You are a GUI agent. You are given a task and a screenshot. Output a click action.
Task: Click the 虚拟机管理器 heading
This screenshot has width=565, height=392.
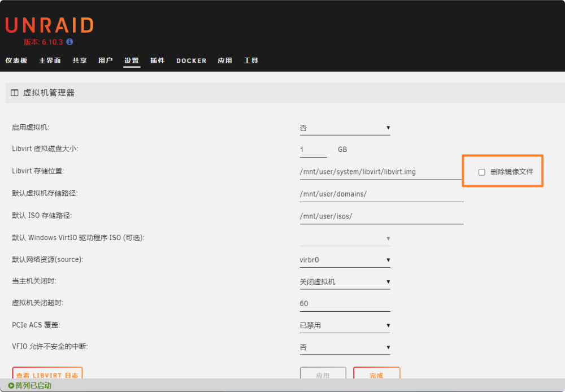tap(49, 93)
